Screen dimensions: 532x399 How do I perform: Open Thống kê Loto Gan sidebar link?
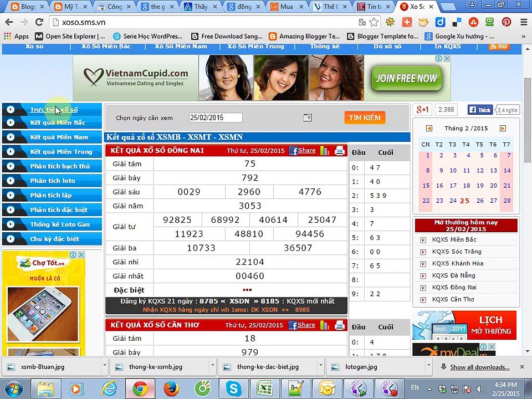(x=60, y=224)
